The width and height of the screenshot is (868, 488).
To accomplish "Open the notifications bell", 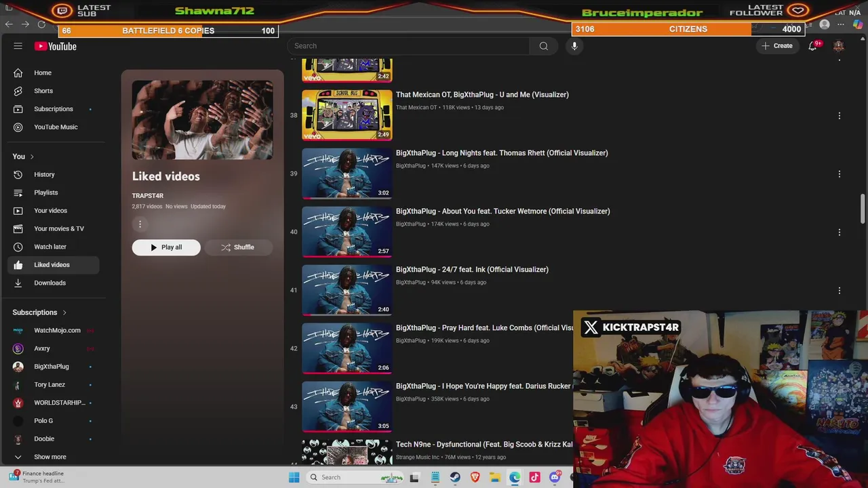I will point(812,46).
